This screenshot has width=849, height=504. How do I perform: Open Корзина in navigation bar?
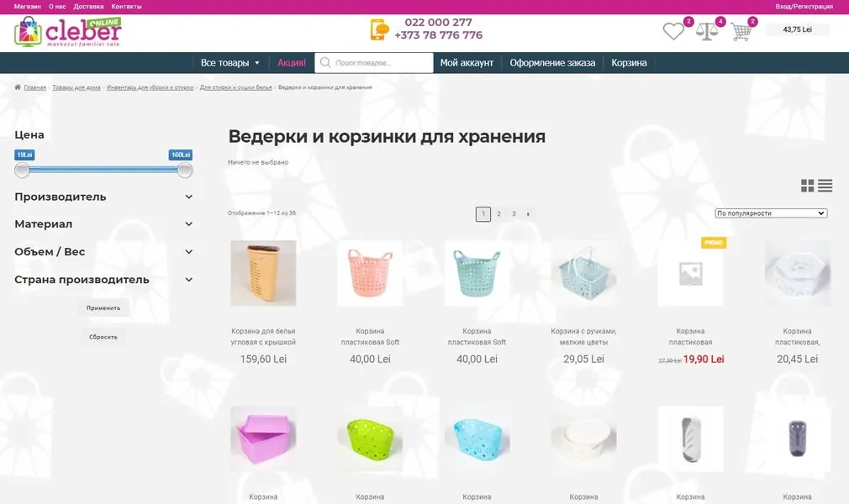pyautogui.click(x=629, y=63)
